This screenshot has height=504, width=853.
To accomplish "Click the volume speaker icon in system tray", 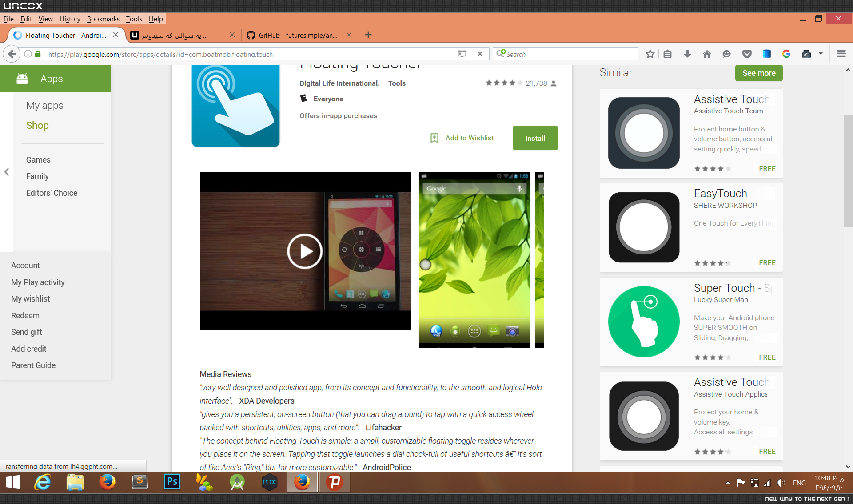I will coord(781,483).
